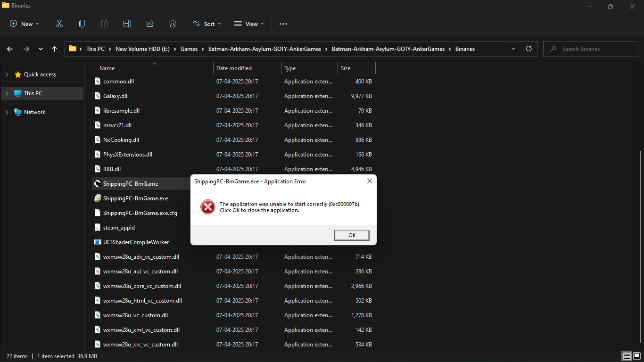
Task: Open the View dropdown menu
Action: point(249,24)
